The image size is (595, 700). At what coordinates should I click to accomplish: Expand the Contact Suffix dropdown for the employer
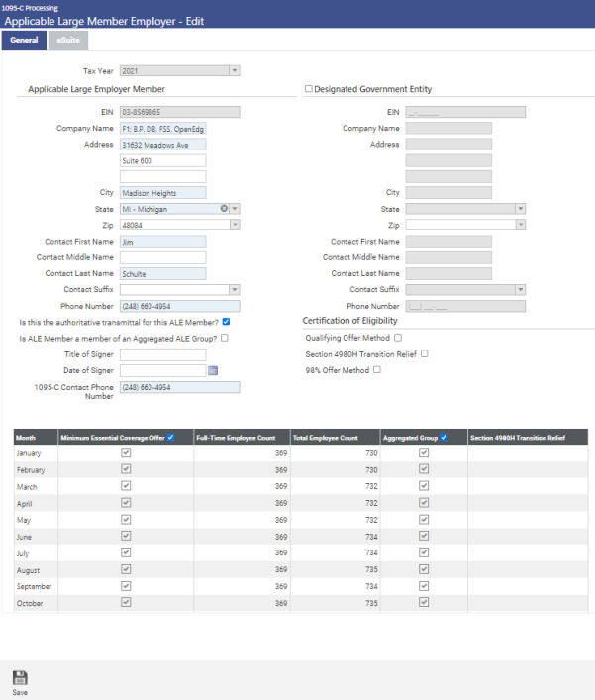(234, 289)
